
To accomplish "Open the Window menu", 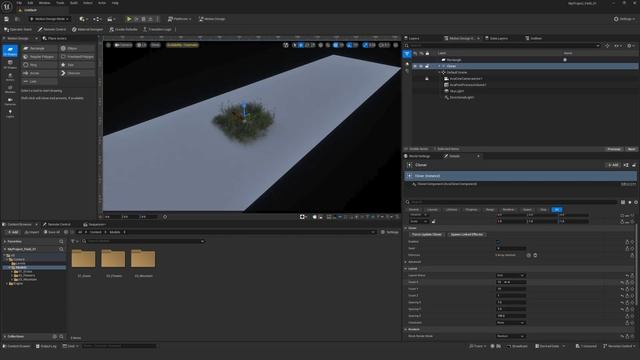I will [x=44, y=3].
